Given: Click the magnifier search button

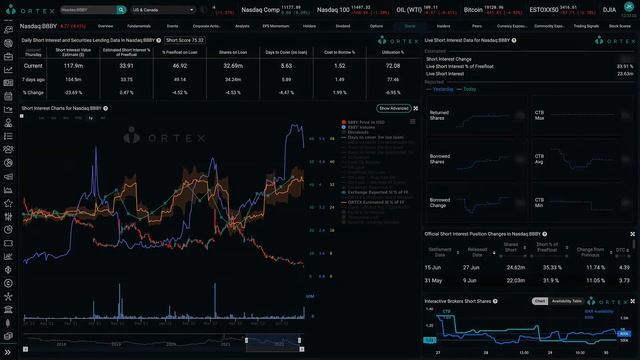Looking at the screenshot, I should point(121,10).
